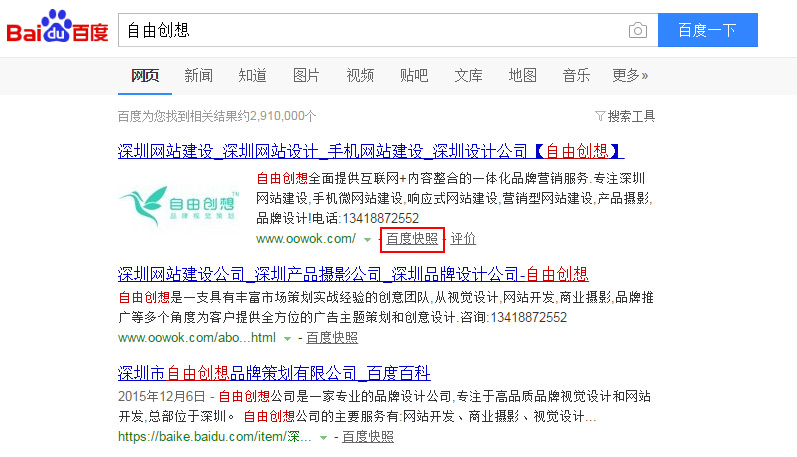The image size is (797, 457).
Task: Click date text 2015年12月6日
Action: click(x=162, y=397)
